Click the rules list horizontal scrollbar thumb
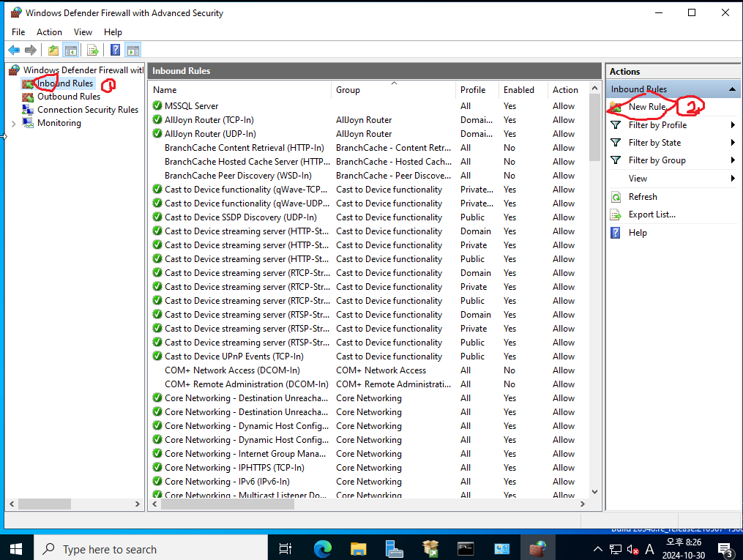 228,504
